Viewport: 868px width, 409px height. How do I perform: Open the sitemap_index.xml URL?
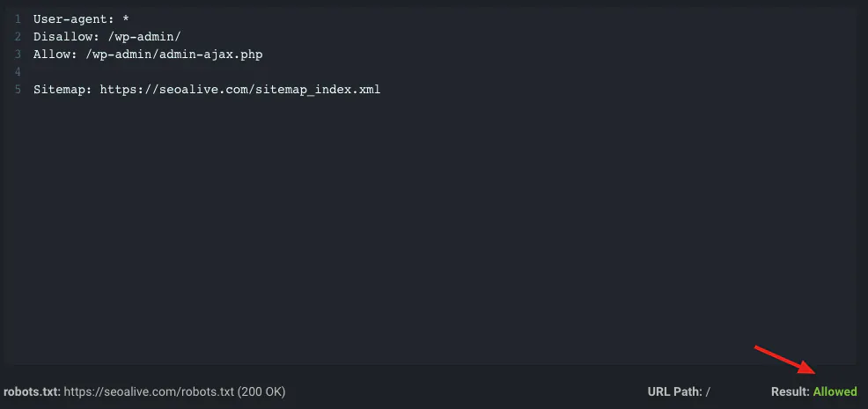click(240, 89)
